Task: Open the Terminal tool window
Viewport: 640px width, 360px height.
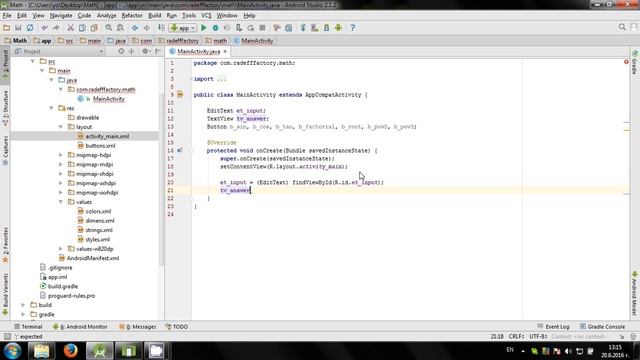Action: coord(28,327)
